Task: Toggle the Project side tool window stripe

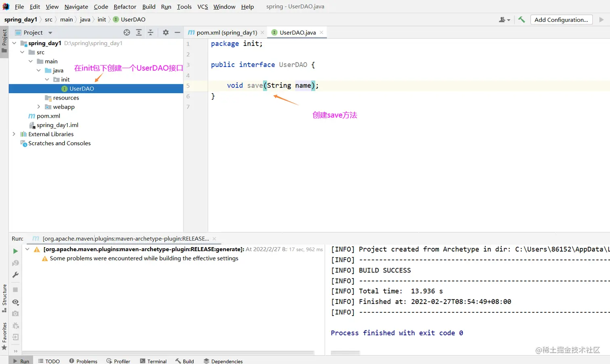Action: [x=4, y=42]
